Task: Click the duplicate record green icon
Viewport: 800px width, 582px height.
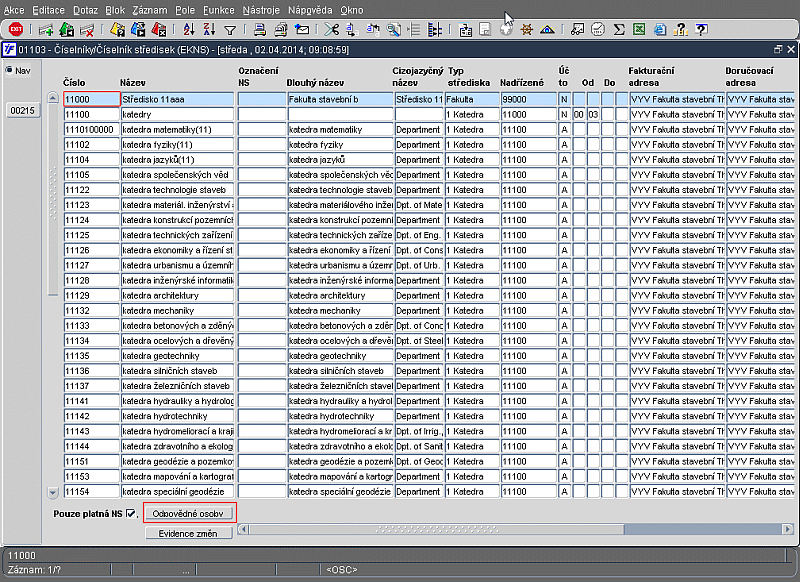Action: pos(67,30)
